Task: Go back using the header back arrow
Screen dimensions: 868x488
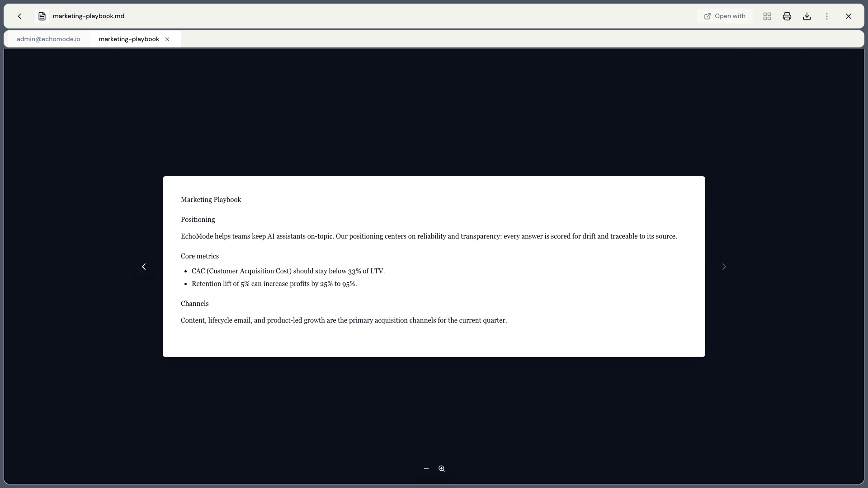Action: [19, 16]
